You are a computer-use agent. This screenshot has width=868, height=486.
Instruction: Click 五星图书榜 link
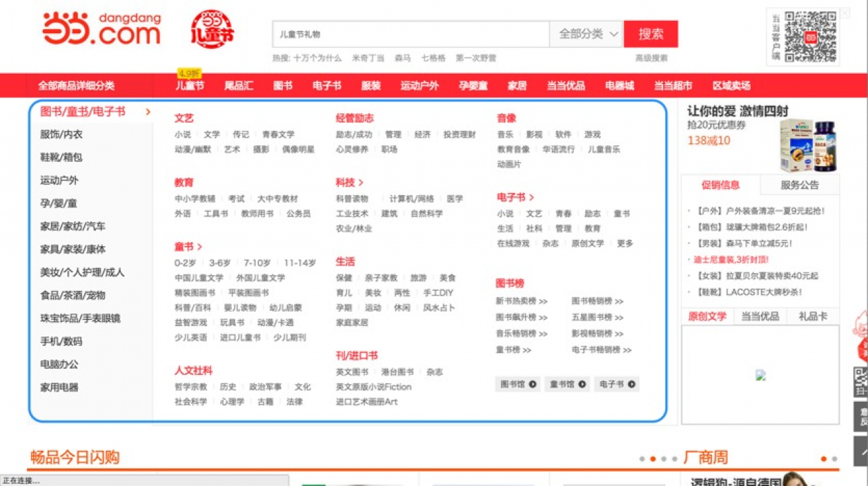597,317
